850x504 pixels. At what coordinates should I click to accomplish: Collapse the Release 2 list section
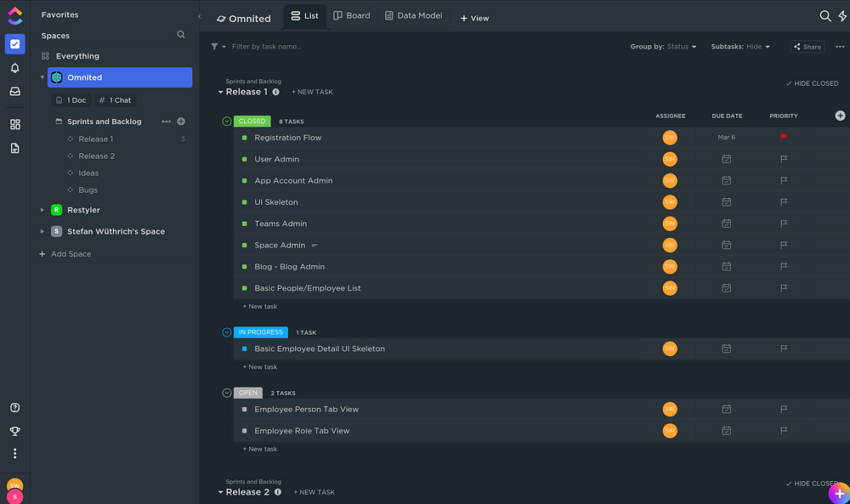pos(221,493)
